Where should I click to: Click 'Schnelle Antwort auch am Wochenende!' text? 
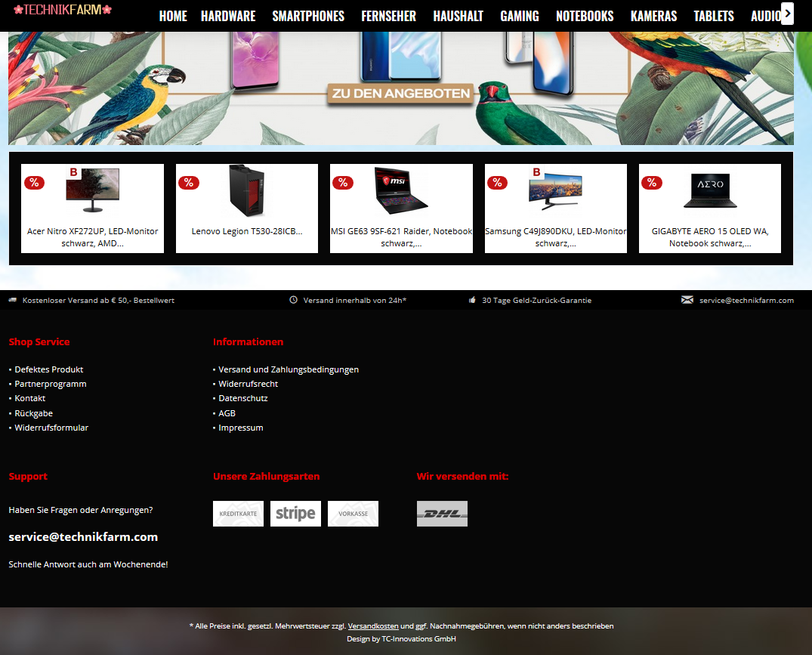pyautogui.click(x=88, y=564)
